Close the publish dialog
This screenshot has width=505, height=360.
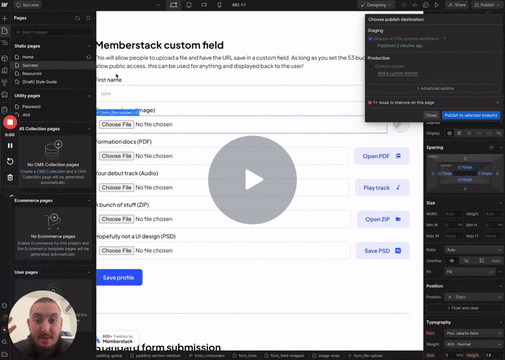coord(431,115)
